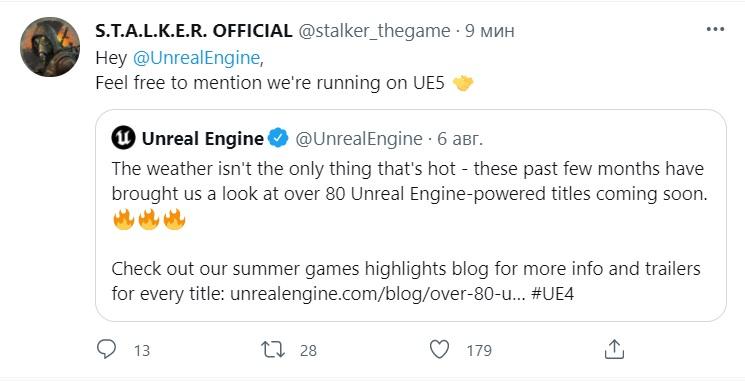The height and width of the screenshot is (381, 745).
Task: Like the tweet with heart icon
Action: click(439, 350)
